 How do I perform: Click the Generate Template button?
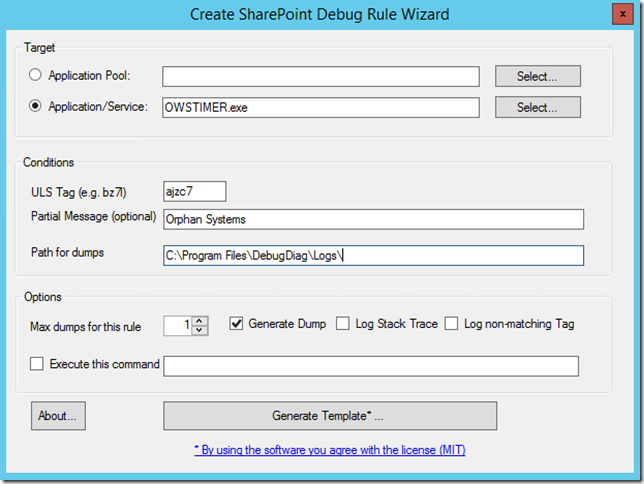329,416
